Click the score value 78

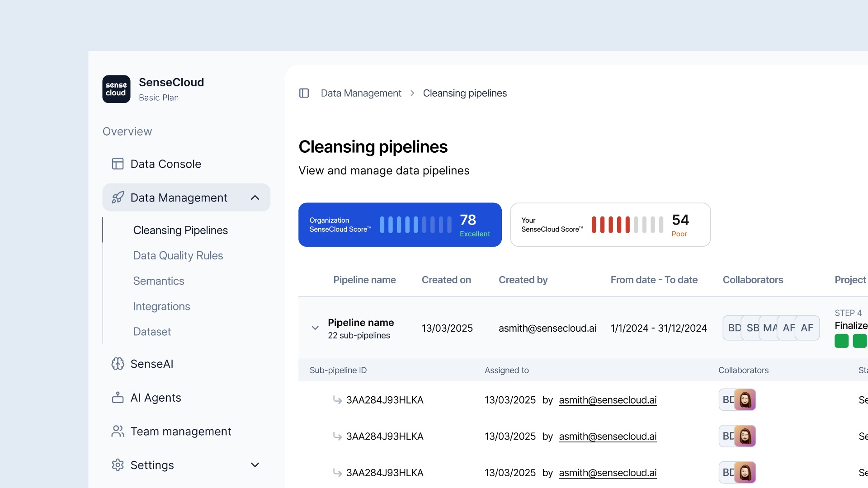click(468, 220)
